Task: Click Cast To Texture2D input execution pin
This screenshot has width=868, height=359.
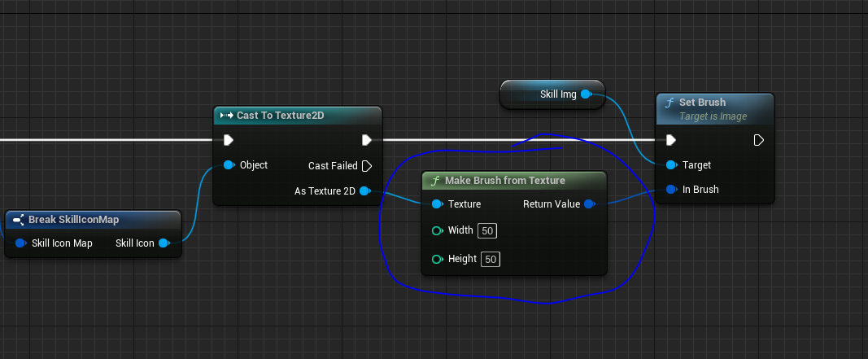Action: click(228, 140)
